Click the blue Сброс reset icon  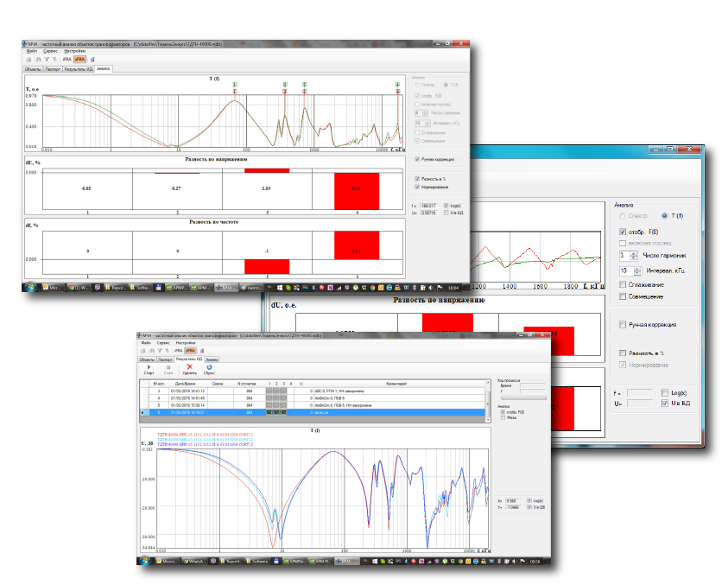(x=209, y=365)
